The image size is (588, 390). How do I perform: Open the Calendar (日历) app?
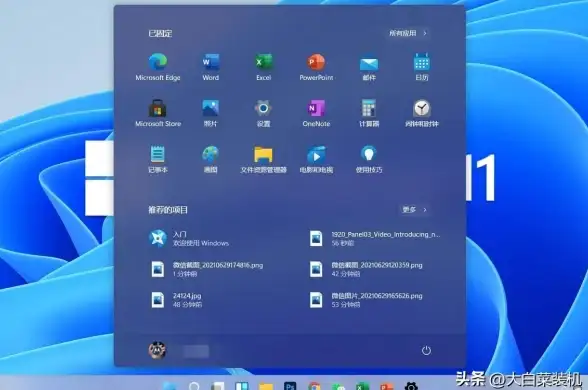(x=422, y=68)
